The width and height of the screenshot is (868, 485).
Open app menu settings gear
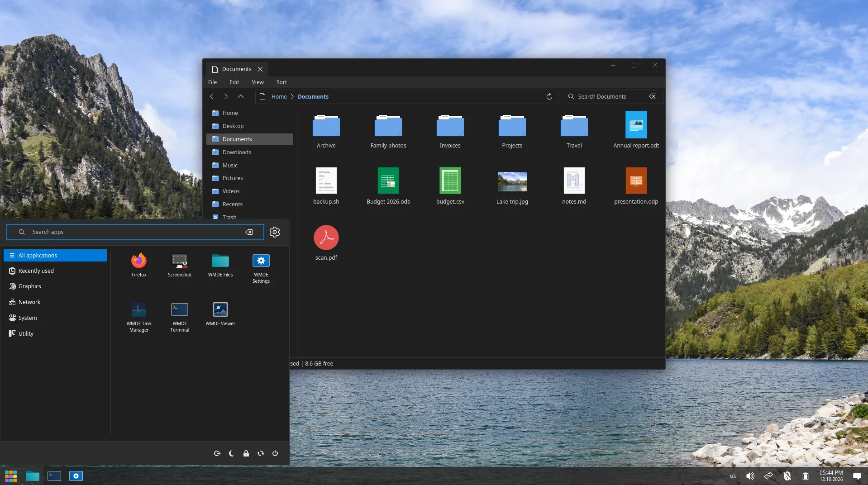(275, 232)
